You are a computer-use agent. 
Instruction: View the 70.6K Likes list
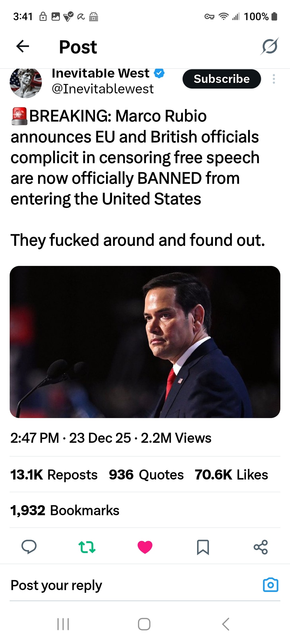click(x=231, y=475)
